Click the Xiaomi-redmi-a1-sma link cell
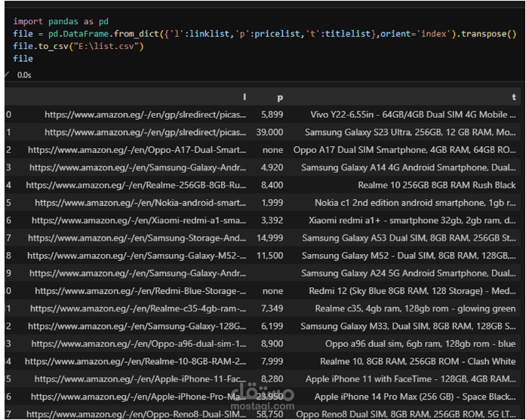 [x=139, y=220]
